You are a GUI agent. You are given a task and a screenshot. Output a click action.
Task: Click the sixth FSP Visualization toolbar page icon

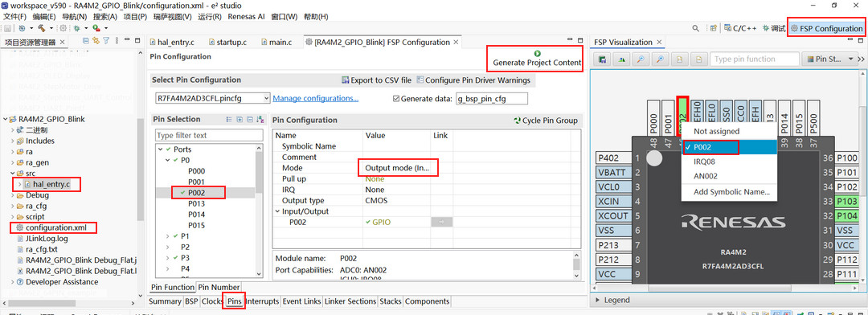tap(698, 59)
